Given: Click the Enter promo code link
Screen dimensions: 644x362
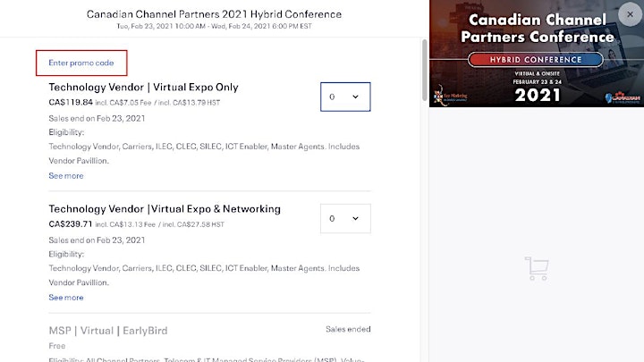Looking at the screenshot, I should click(x=81, y=63).
